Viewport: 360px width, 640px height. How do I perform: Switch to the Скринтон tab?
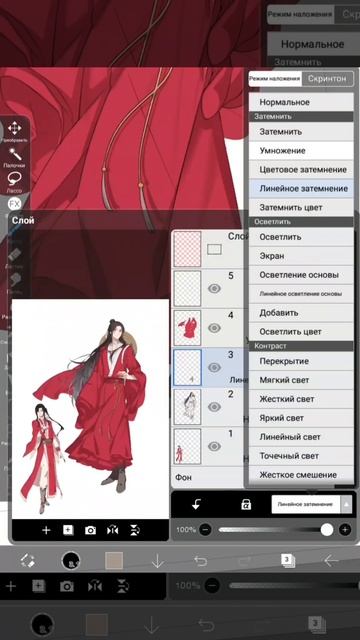(x=328, y=78)
